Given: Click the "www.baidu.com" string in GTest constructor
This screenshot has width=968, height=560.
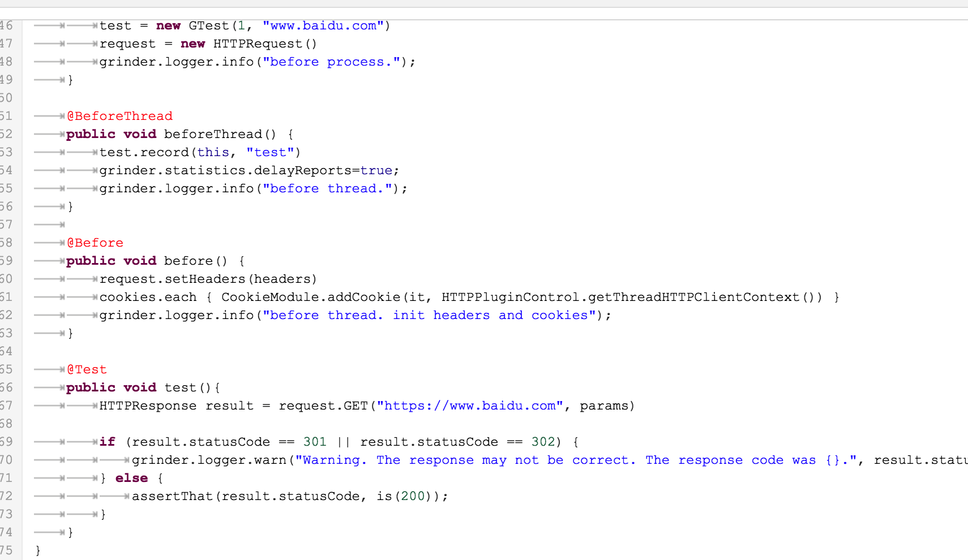Looking at the screenshot, I should pyautogui.click(x=323, y=25).
